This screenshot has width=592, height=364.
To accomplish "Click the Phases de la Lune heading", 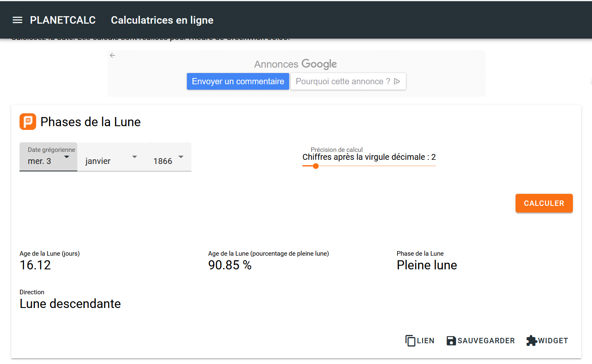I will (x=91, y=122).
